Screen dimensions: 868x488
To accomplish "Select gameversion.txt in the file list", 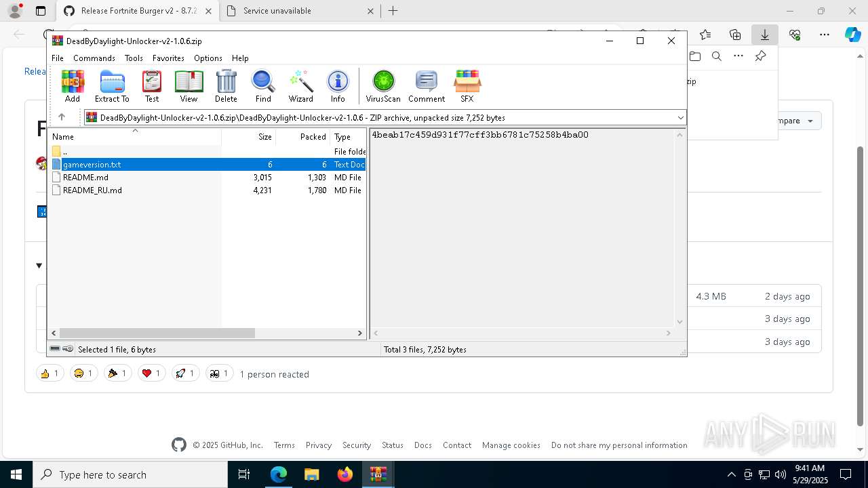I will coord(208,165).
